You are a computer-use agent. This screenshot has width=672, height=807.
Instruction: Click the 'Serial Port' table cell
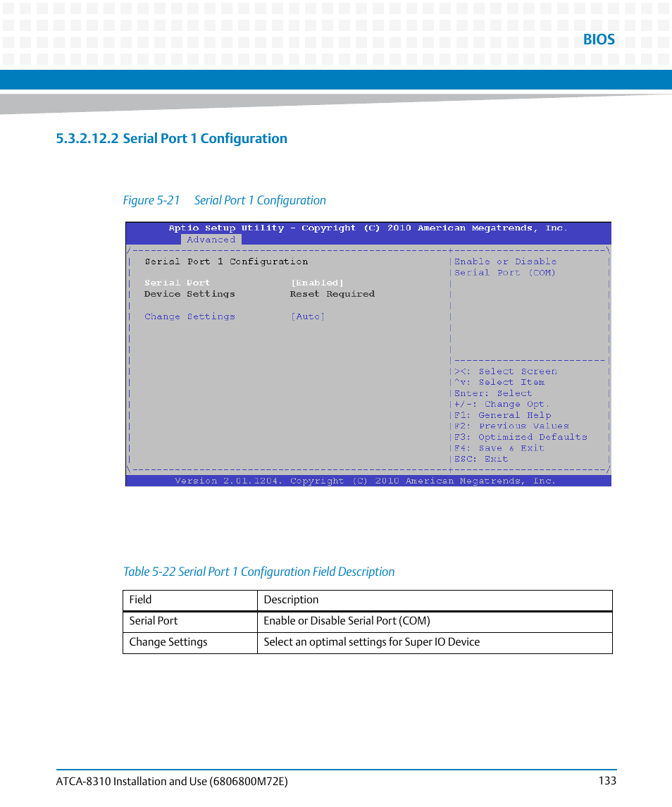190,621
